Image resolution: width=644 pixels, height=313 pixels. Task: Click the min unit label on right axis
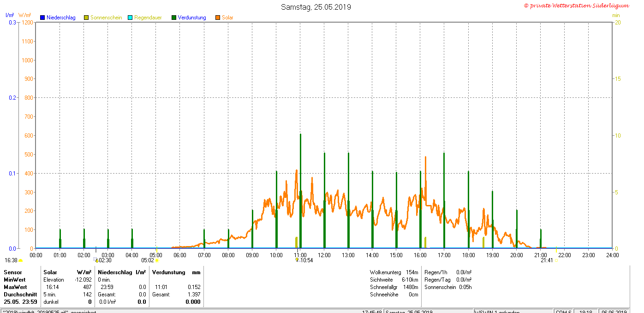(616, 15)
